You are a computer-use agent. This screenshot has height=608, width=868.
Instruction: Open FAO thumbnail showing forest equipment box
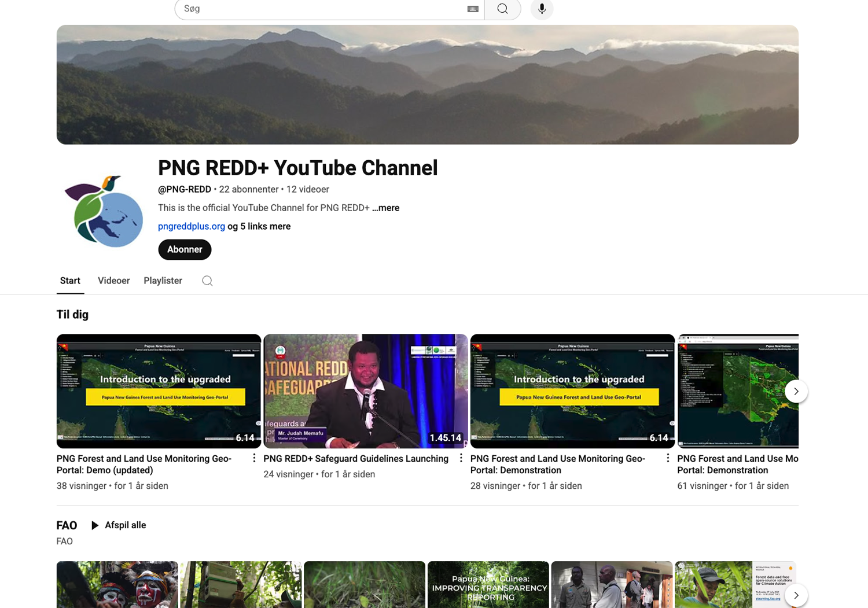241,584
